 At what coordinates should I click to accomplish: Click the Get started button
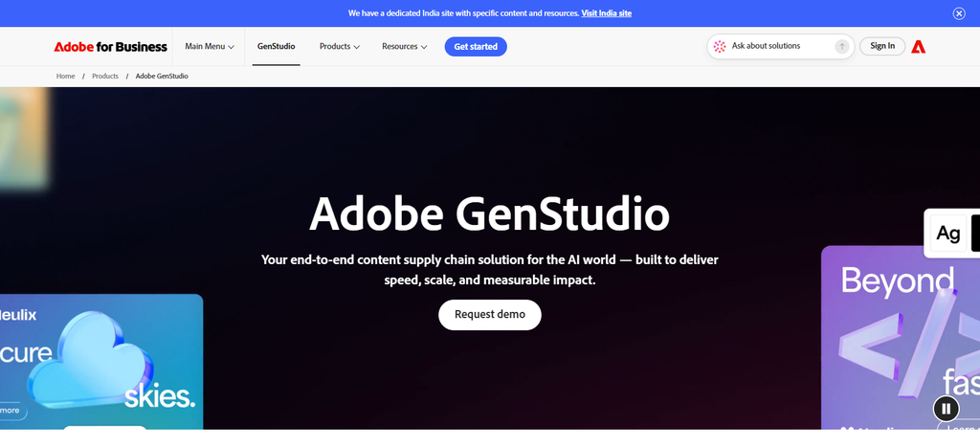coord(476,46)
